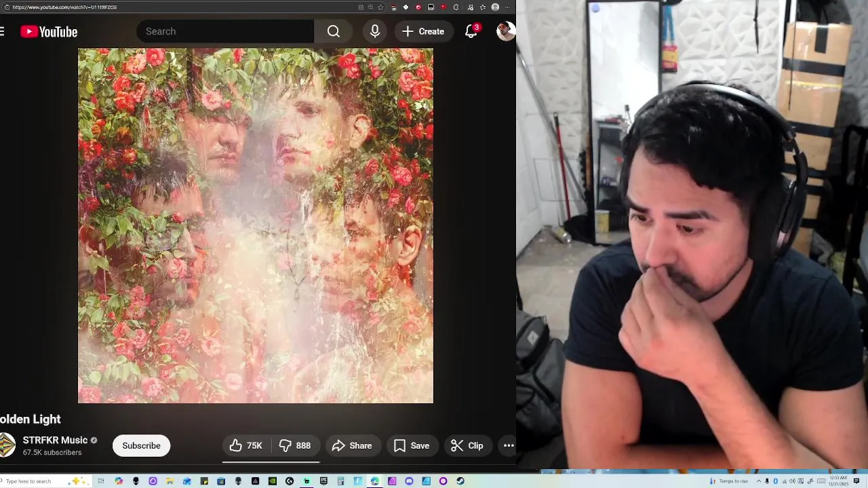Open Copilot on the taskbar

[119, 481]
